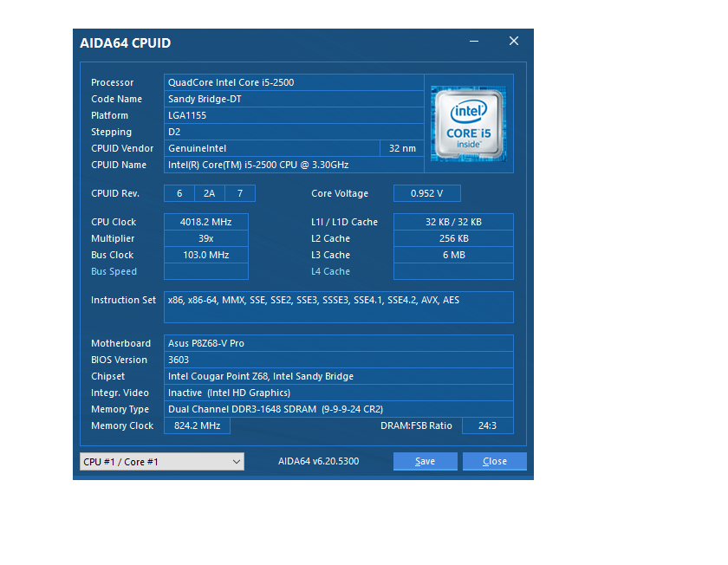Click the CPUID Rev. value 6
Image resolution: width=728 pixels, height=565 pixels.
coord(179,193)
